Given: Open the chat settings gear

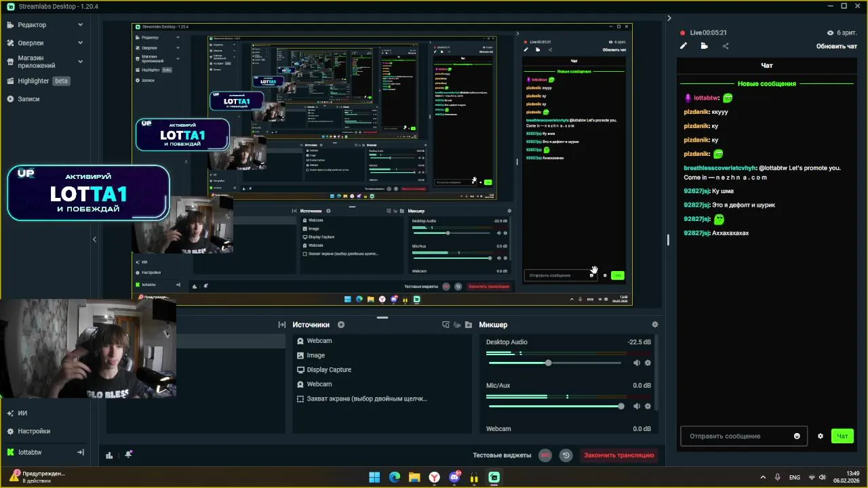Looking at the screenshot, I should tap(820, 436).
